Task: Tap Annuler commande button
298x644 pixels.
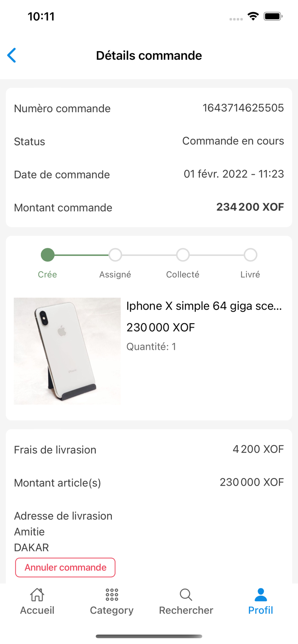Action: [x=65, y=567]
